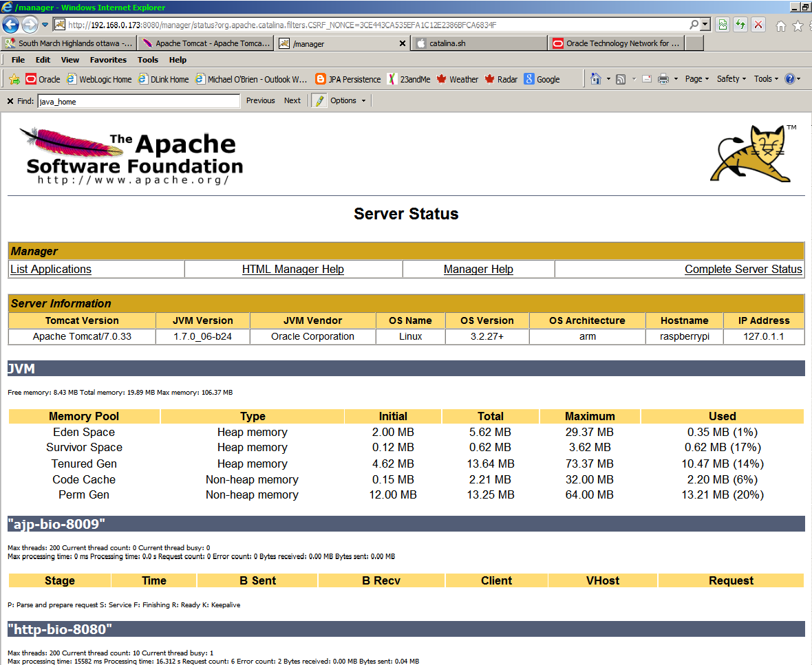
Task: Open Michael O'Brien Outlook favorite
Action: point(251,79)
